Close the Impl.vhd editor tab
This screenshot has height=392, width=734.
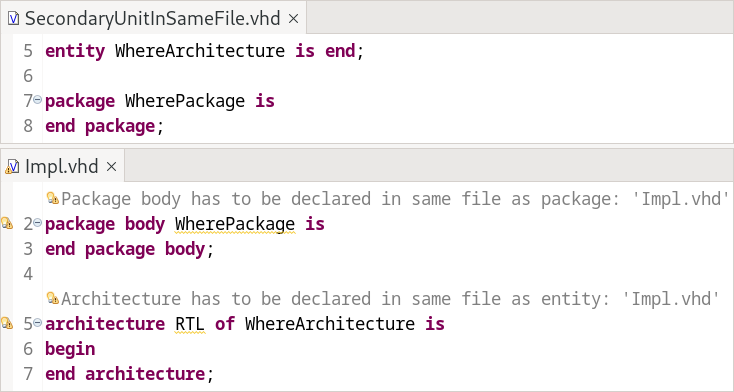click(x=111, y=166)
